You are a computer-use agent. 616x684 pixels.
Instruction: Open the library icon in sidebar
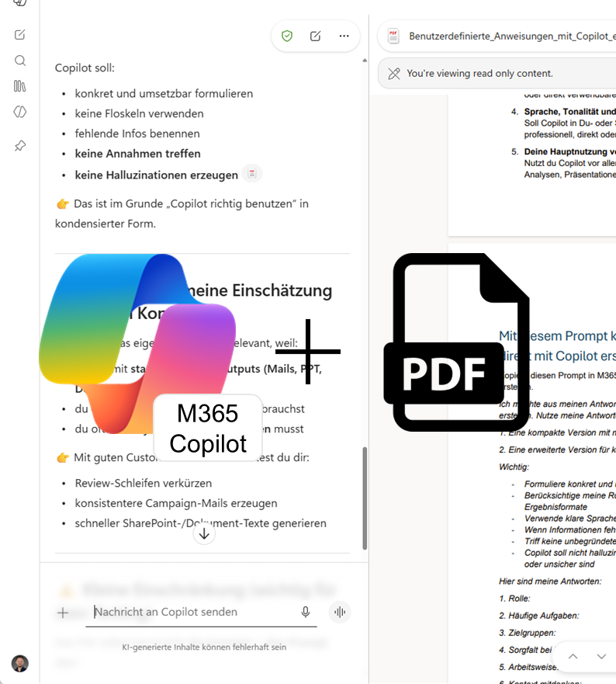(20, 86)
